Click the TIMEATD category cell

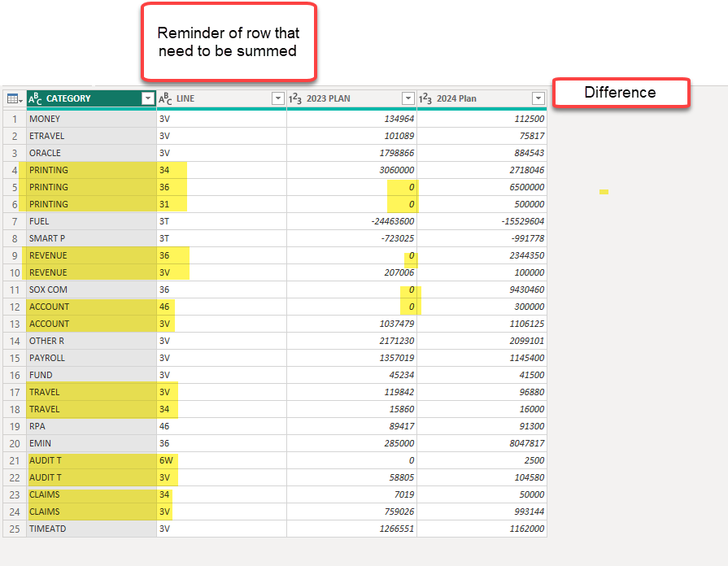[x=91, y=529]
